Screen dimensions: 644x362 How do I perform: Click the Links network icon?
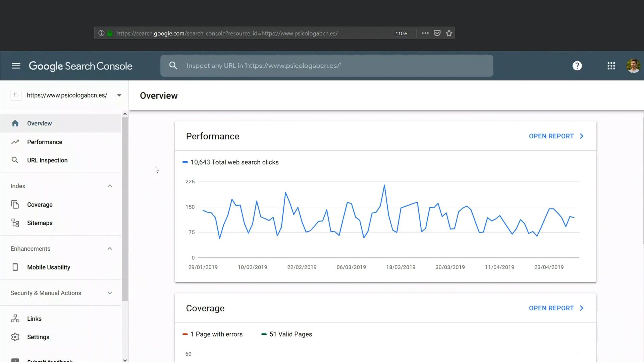(x=15, y=318)
